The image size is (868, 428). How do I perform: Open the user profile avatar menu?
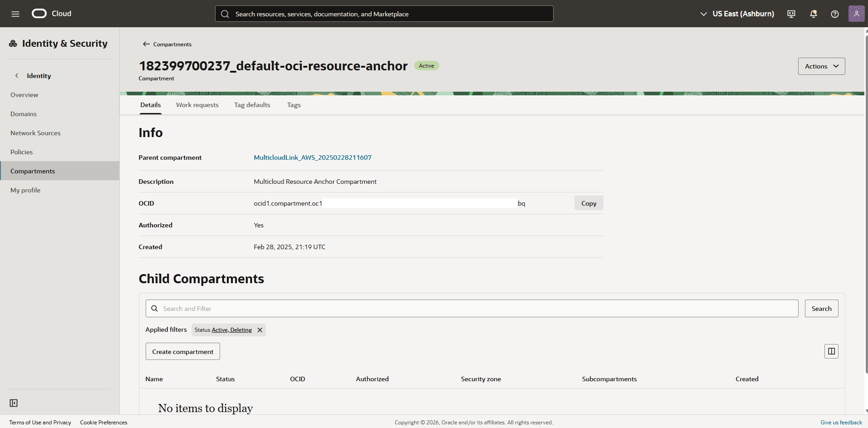point(856,14)
